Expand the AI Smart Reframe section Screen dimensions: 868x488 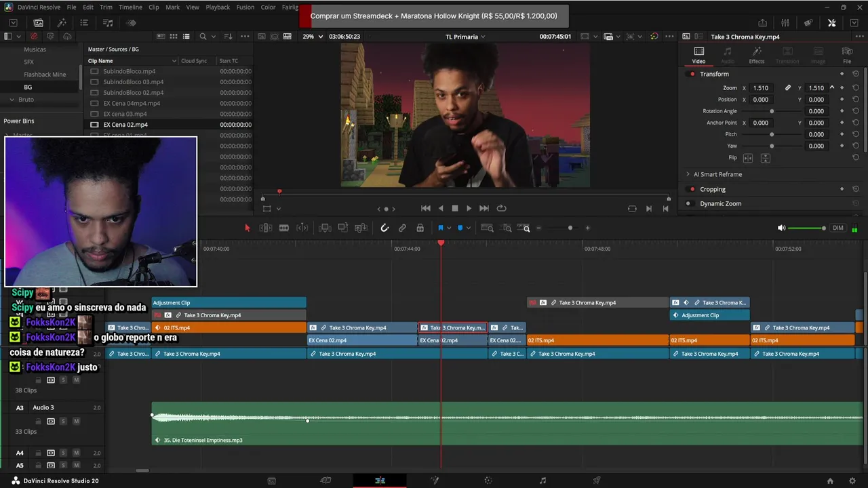coord(688,174)
